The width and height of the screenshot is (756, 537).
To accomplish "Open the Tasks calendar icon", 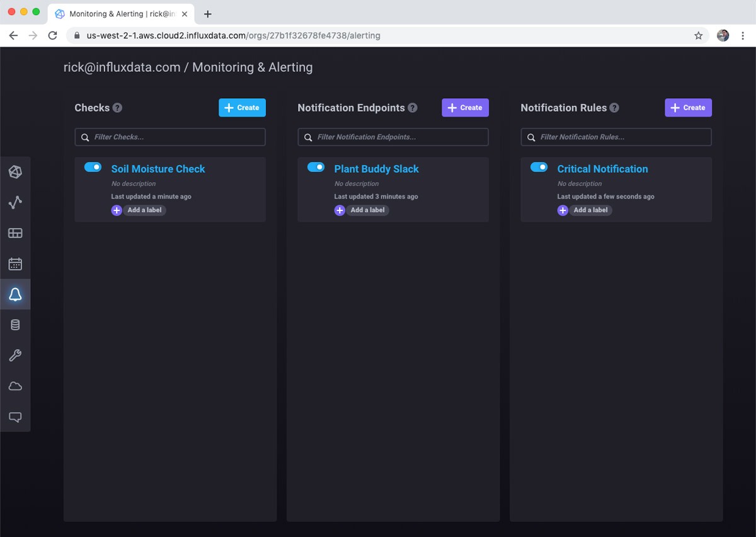I will [x=15, y=263].
